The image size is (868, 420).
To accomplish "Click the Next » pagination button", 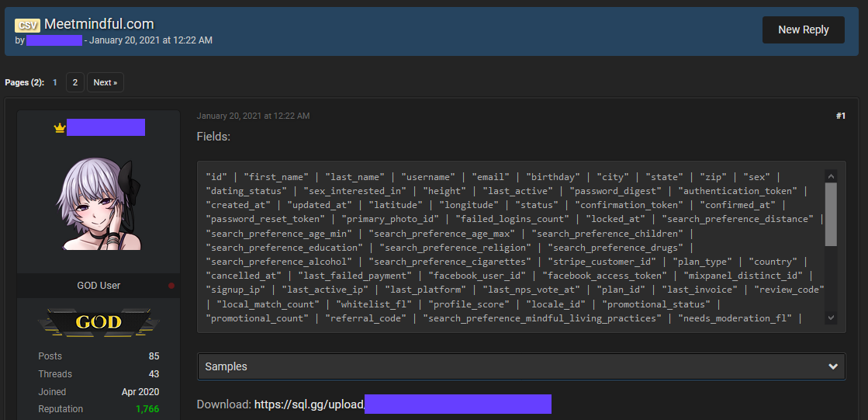I will (105, 82).
